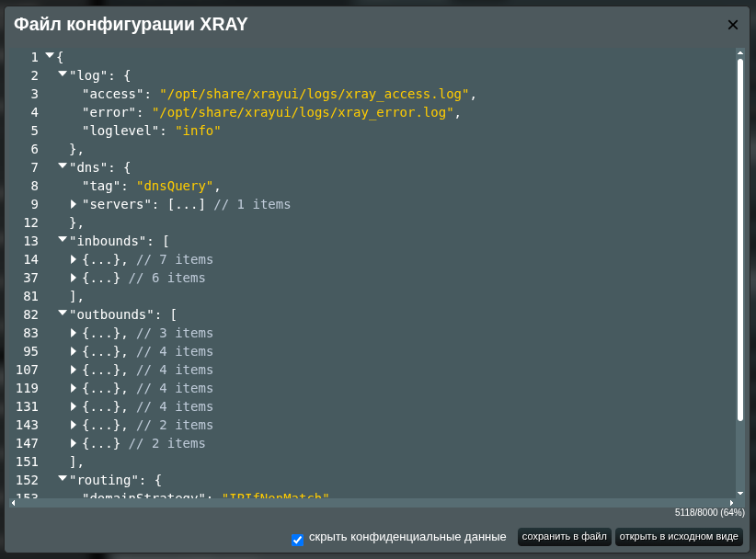Expand the outbound object on line 107
Viewport: 756px width, 559px height.
tap(74, 371)
